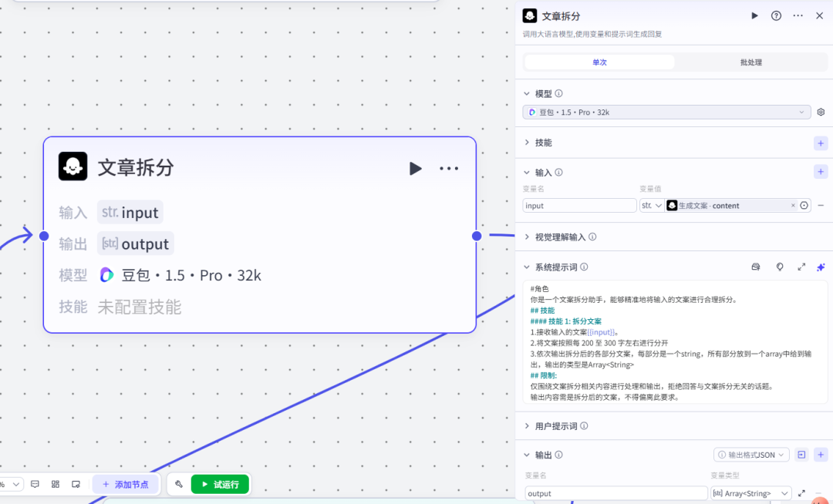
Task: Run the node from the side panel header
Action: 754,16
